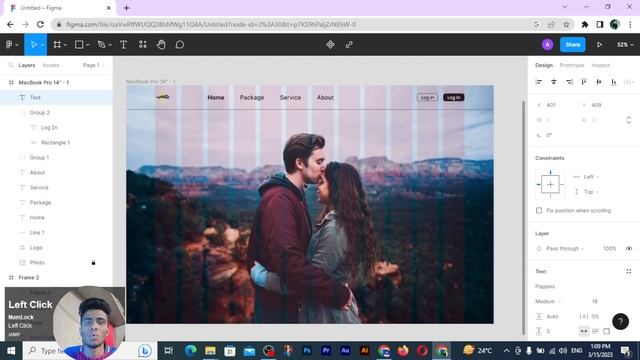The image size is (640, 360).
Task: Align selection to the left
Action: click(x=539, y=82)
